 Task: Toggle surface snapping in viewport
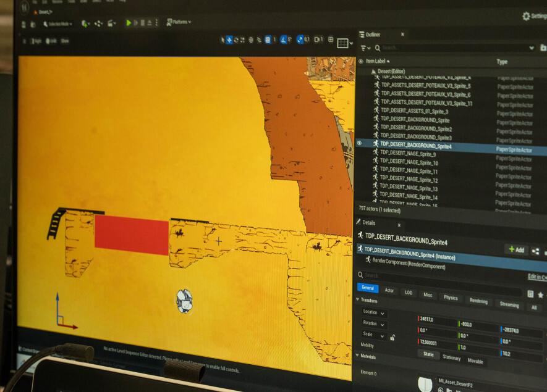259,40
